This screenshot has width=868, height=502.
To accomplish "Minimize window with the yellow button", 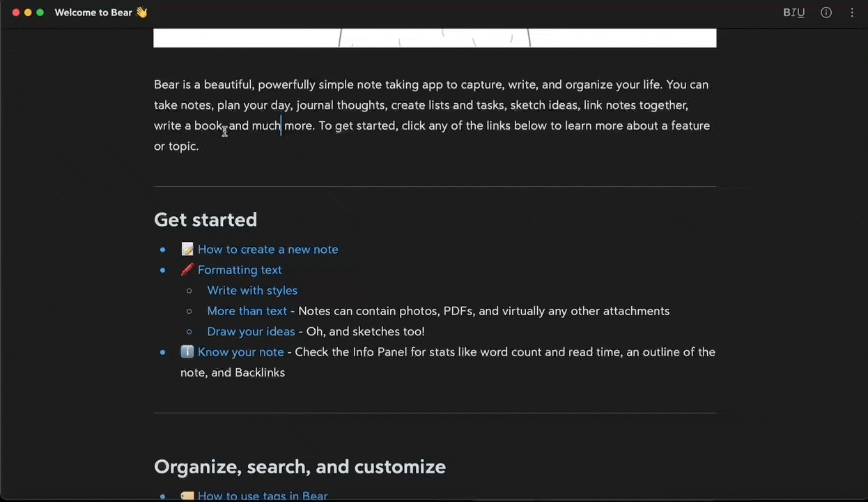I will 28,13.
